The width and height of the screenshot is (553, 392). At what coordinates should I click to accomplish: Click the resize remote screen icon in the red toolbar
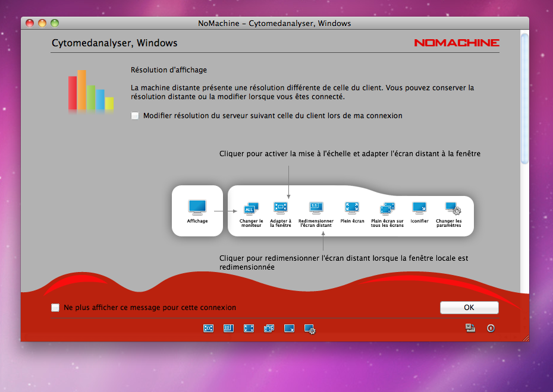[228, 328]
